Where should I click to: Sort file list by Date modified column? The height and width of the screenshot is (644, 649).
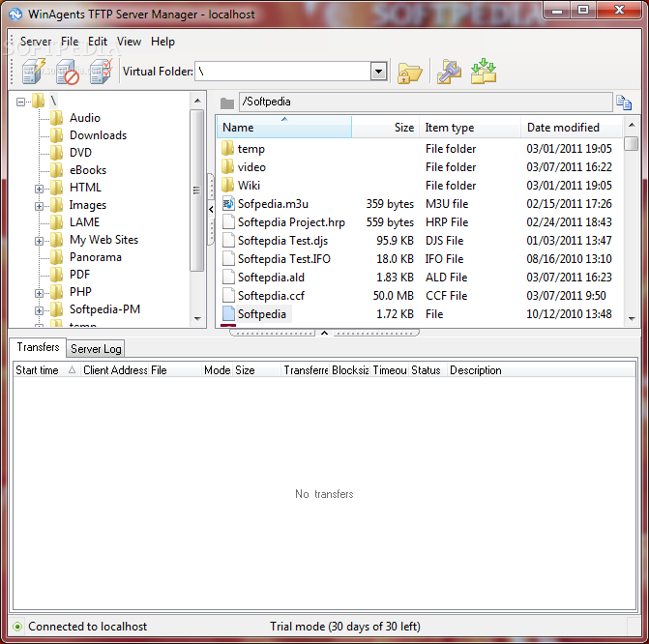572,128
